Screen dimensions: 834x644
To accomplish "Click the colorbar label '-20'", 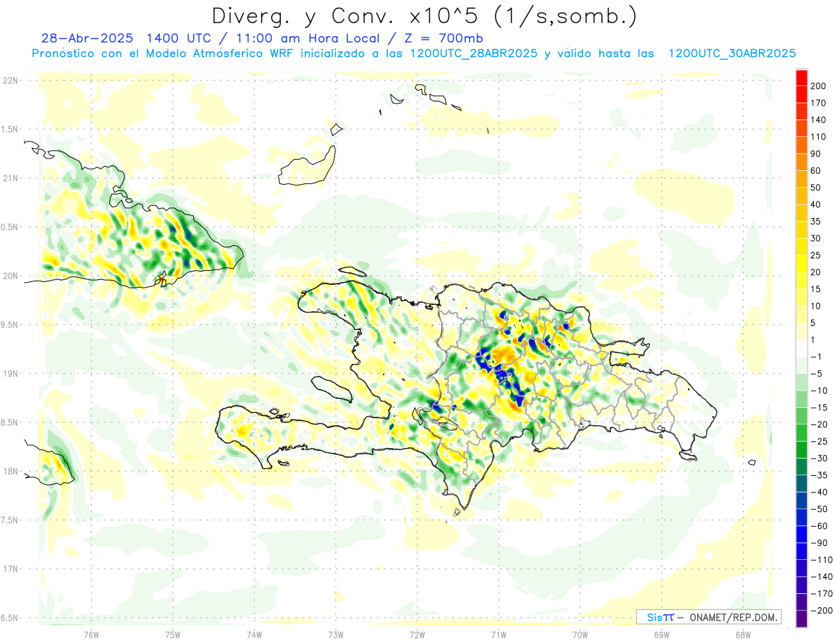I will [x=820, y=424].
